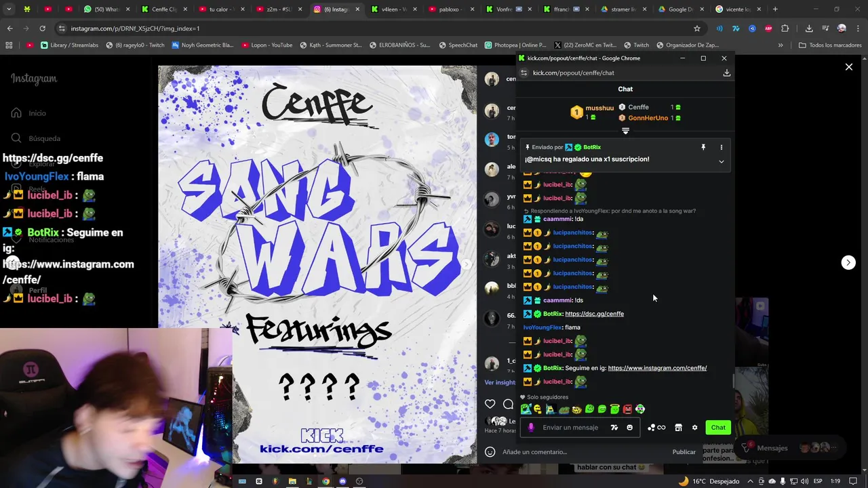868x488 pixels.
Task: Show more bookmarks with the double chevron
Action: 781,45
